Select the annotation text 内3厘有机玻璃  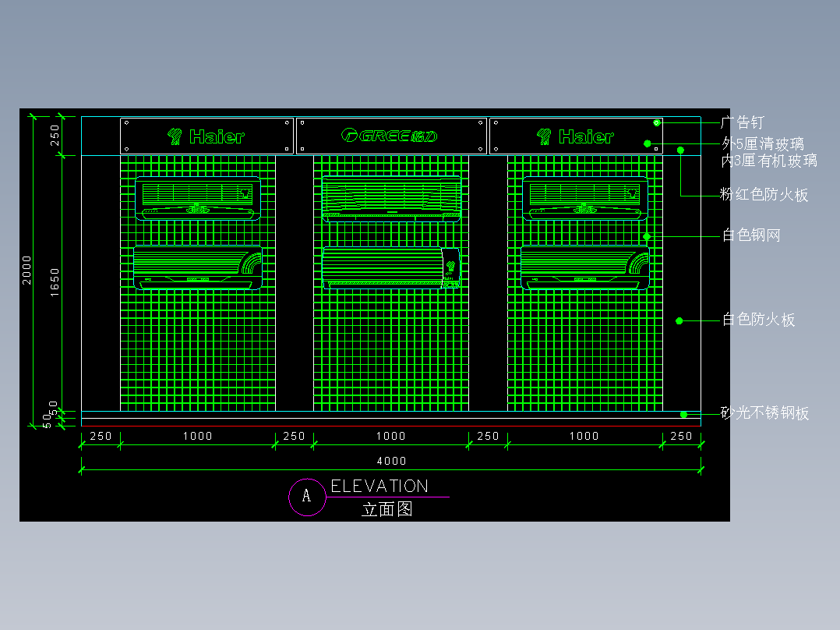tap(769, 161)
